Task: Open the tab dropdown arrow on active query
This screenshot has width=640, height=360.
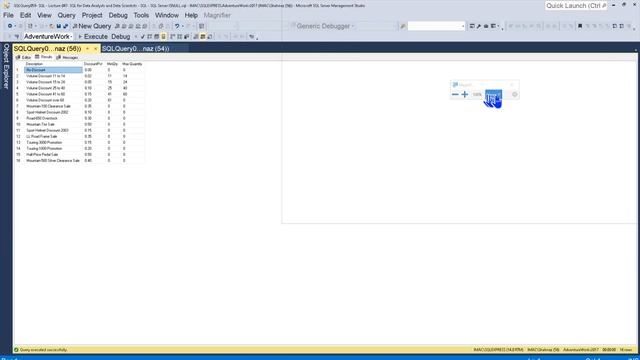Action: pyautogui.click(x=87, y=49)
